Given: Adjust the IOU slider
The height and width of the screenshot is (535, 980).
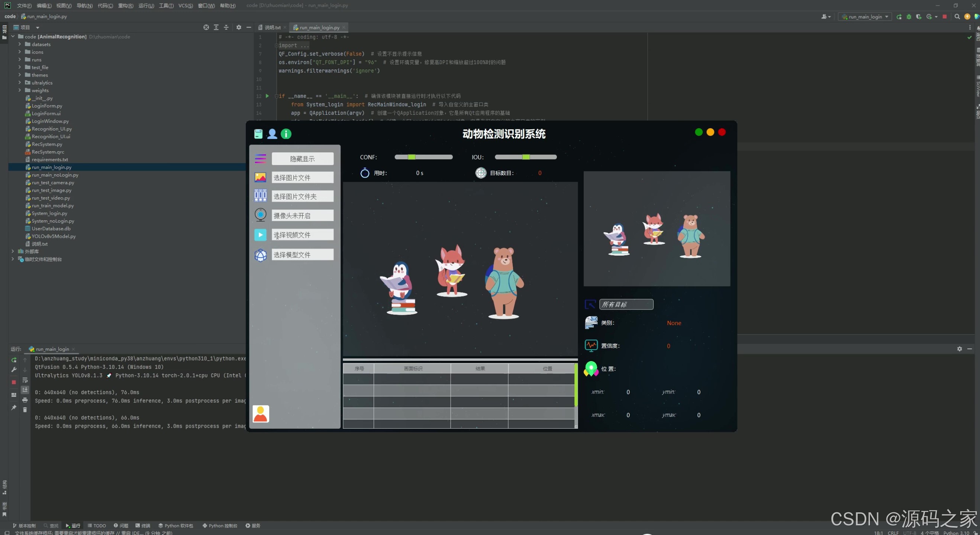Looking at the screenshot, I should click(x=525, y=157).
